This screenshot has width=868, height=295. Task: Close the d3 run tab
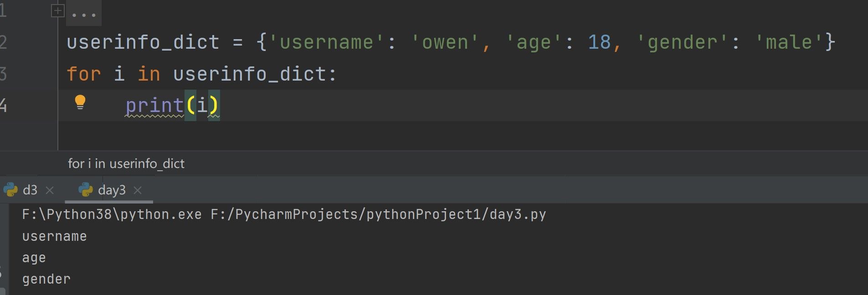50,190
